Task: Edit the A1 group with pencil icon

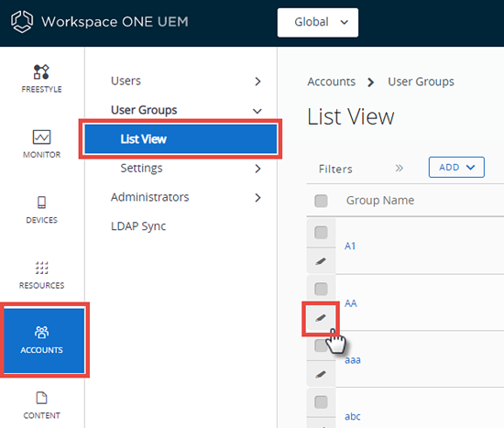Action: (x=321, y=261)
